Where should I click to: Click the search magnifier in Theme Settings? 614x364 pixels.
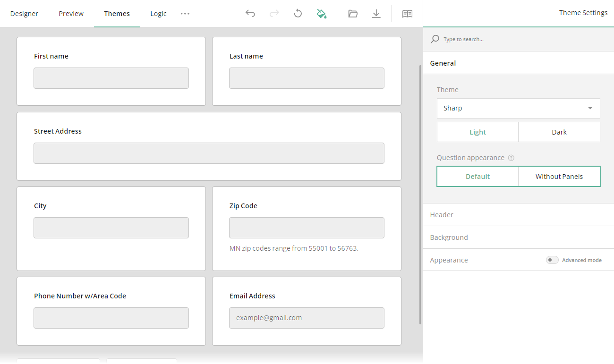(x=435, y=39)
